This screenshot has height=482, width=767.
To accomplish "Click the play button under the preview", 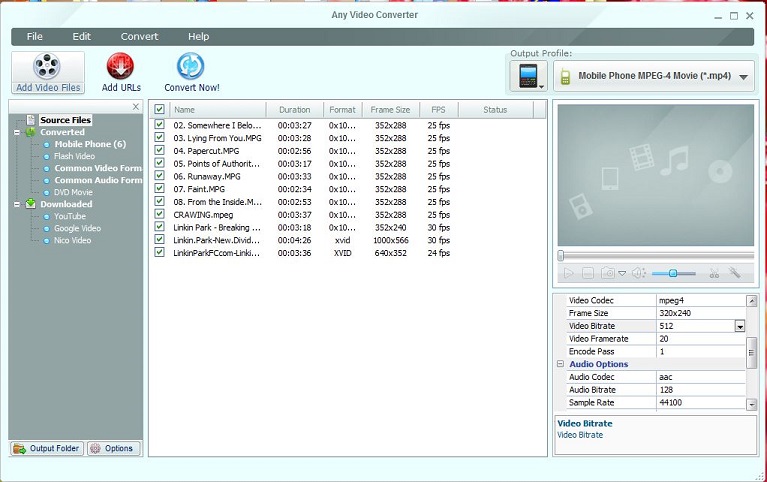I will (x=568, y=273).
